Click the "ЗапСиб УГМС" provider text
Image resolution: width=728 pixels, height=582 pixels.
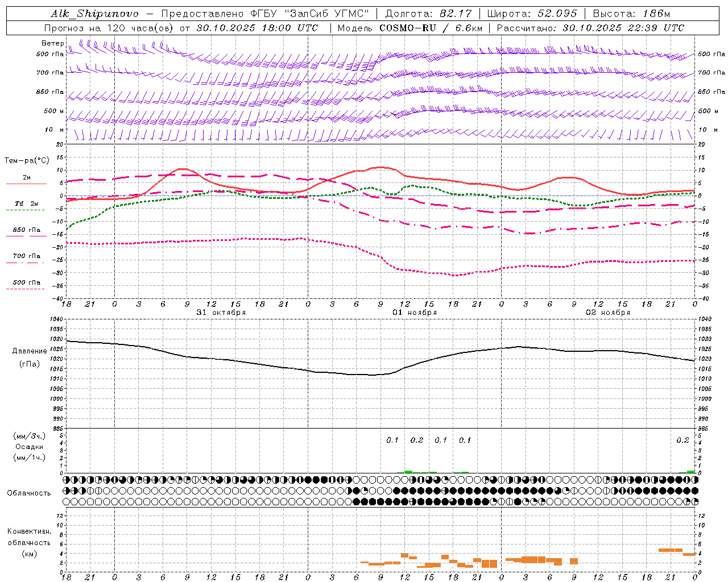coord(327,14)
